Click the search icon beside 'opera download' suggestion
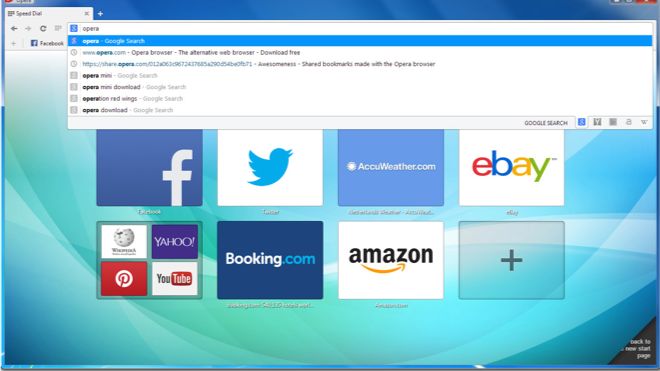Image resolution: width=660 pixels, height=371 pixels. click(74, 110)
